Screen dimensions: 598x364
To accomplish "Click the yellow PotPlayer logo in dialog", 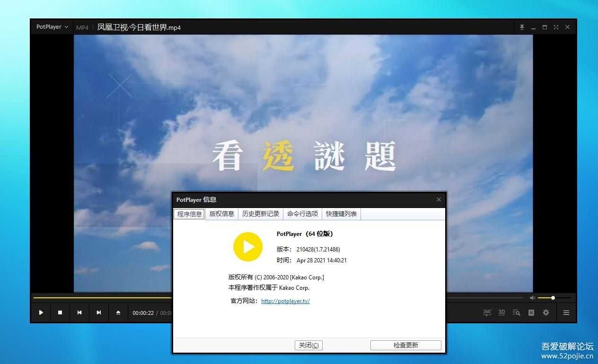I will coord(248,247).
